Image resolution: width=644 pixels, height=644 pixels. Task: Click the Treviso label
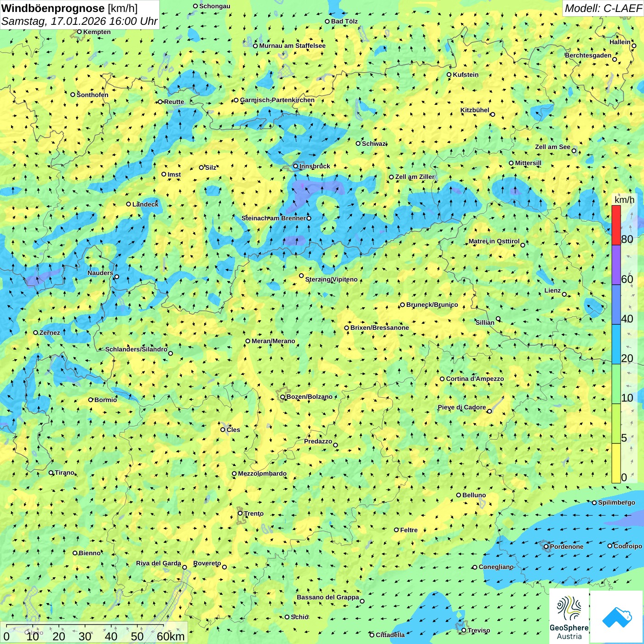tap(479, 630)
